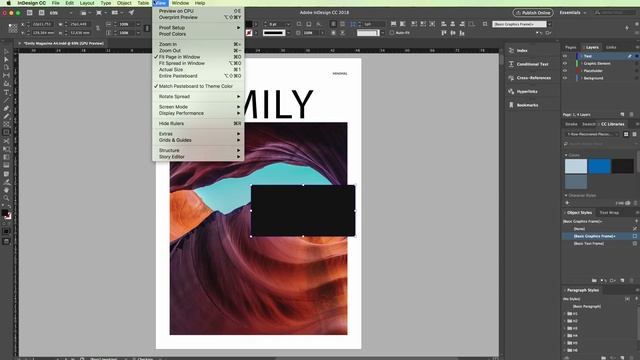Click the constrain proportions chain icon
The image size is (640, 360).
point(98,28)
